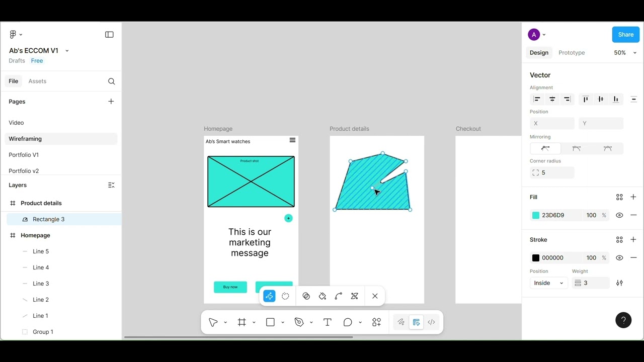This screenshot has width=644, height=362.
Task: Toggle Dev Mode in bottom toolbar
Action: 431,322
